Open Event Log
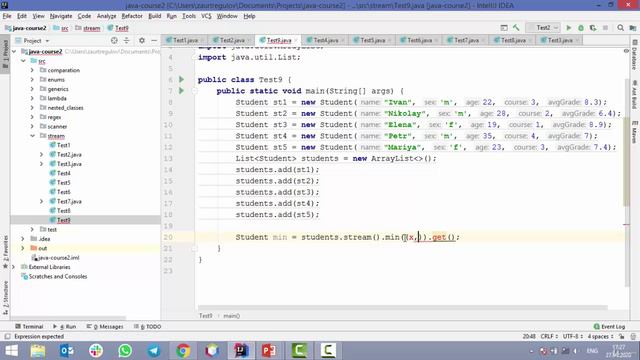This screenshot has width=640, height=360. tap(609, 327)
